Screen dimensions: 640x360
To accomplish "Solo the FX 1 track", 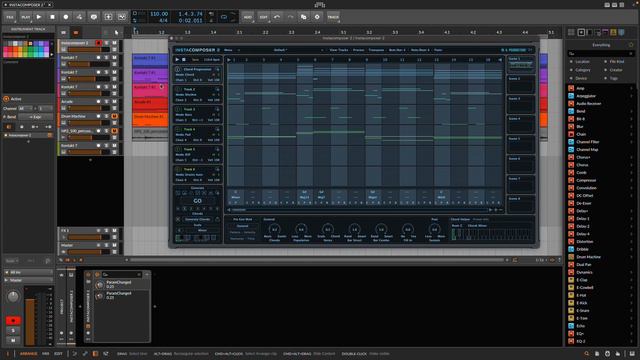I will coord(107,231).
